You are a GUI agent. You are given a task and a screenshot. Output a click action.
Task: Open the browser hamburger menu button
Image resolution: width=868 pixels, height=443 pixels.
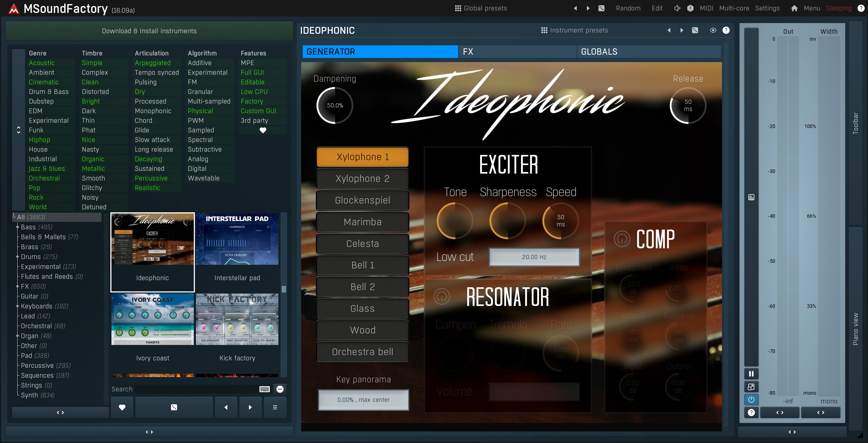pyautogui.click(x=275, y=407)
